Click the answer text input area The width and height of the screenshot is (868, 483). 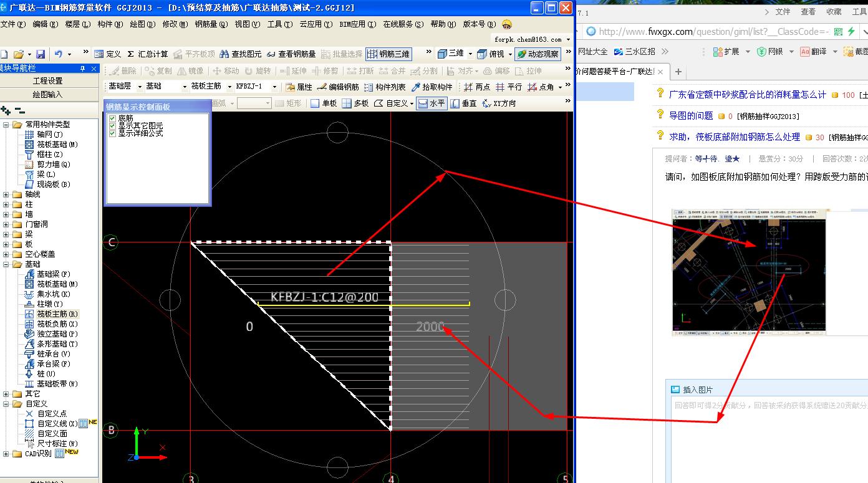click(x=769, y=441)
